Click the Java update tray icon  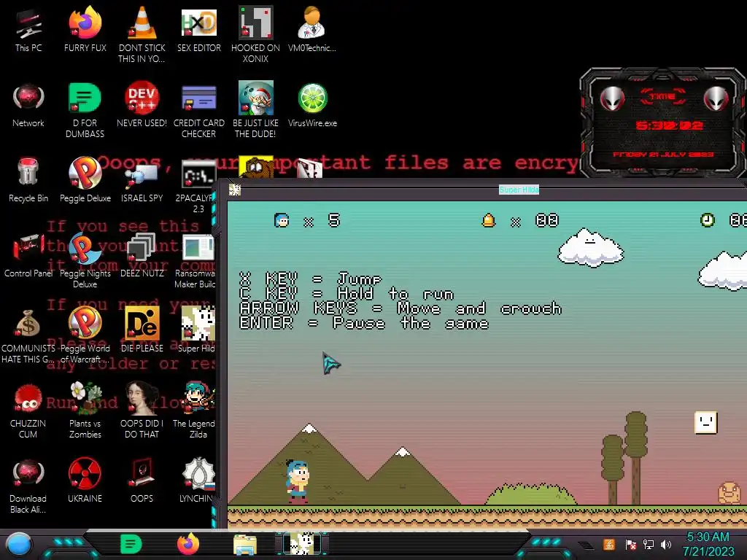point(609,544)
